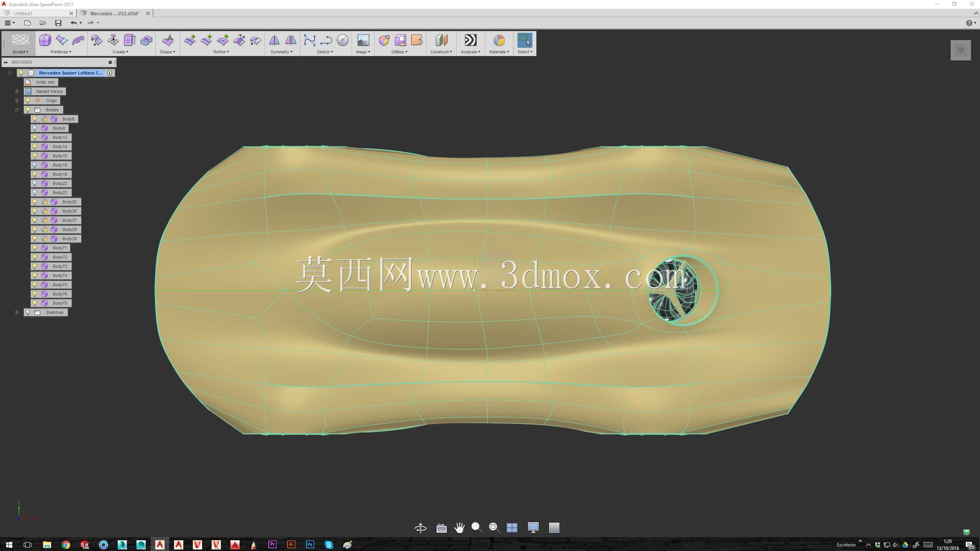
Task: Open the Display Settings monitor icon
Action: [x=533, y=528]
